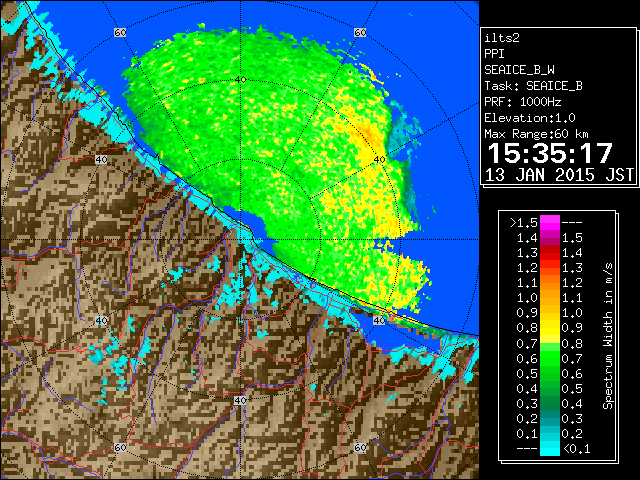Click the 40 range label due south of center
Viewport: 640px width, 480px height.
click(240, 400)
